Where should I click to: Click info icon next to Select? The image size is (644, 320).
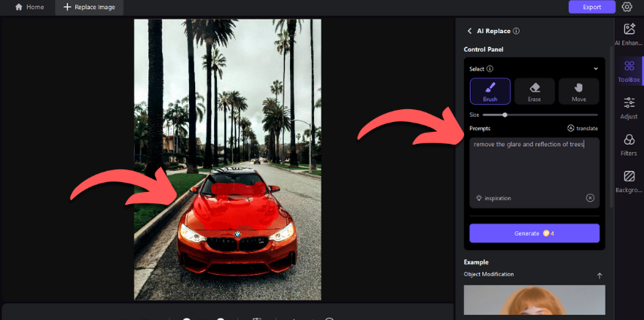[490, 69]
